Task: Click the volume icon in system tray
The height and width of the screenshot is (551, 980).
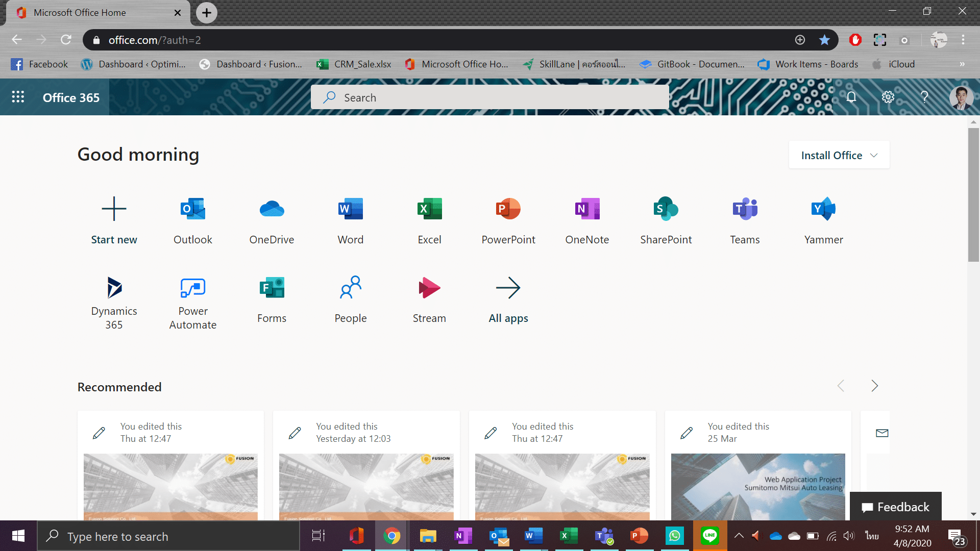Action: click(848, 536)
